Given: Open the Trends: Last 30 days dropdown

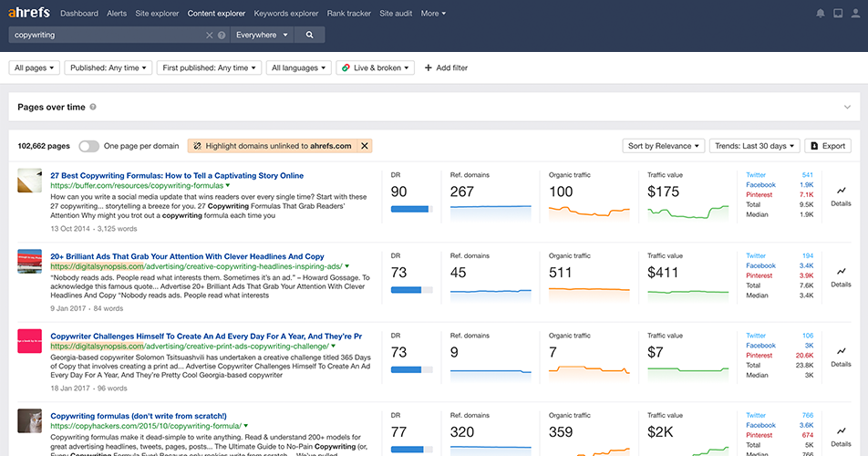Looking at the screenshot, I should pos(755,146).
